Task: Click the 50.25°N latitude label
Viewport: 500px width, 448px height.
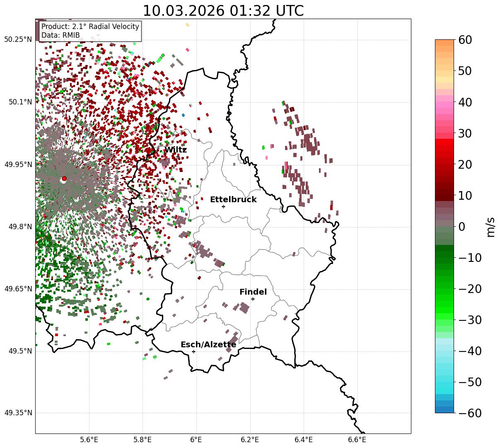Action: click(18, 40)
